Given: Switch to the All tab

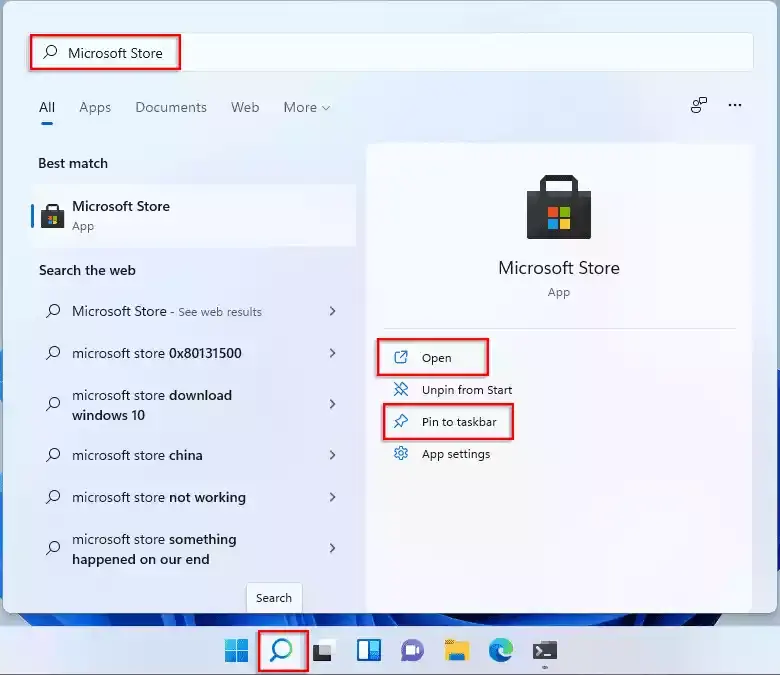Looking at the screenshot, I should tap(47, 107).
